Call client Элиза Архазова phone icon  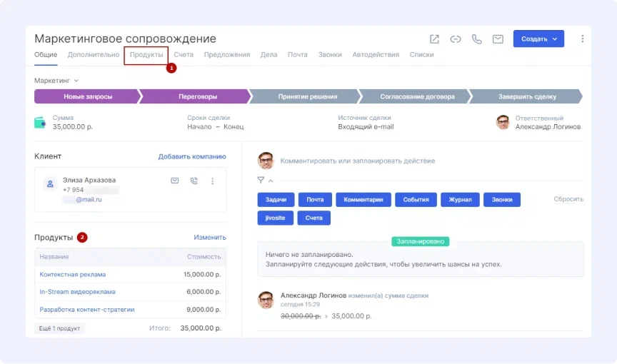pos(194,181)
